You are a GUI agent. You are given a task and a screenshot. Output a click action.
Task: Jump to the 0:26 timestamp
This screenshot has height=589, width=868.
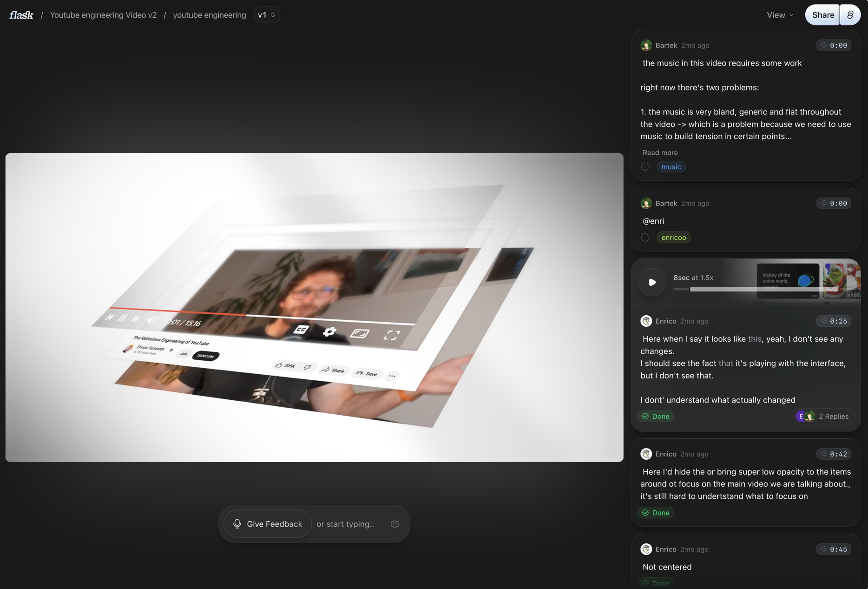pyautogui.click(x=834, y=321)
